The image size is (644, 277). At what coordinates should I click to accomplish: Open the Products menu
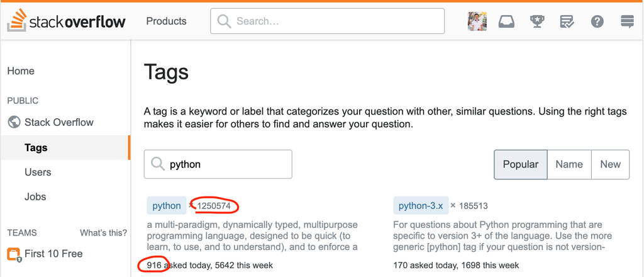coord(166,21)
